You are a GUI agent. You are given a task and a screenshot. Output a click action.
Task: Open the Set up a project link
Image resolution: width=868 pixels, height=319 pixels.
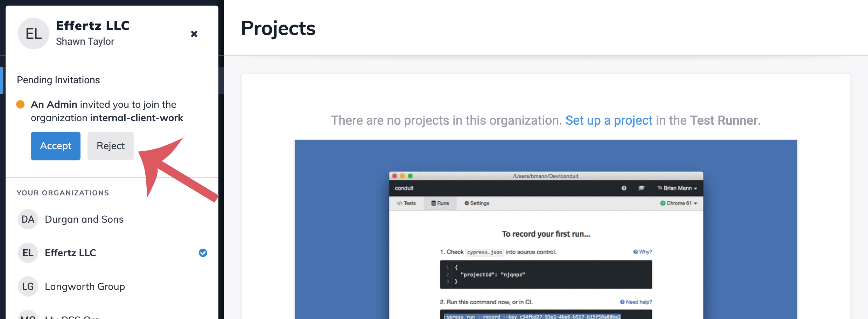click(608, 120)
